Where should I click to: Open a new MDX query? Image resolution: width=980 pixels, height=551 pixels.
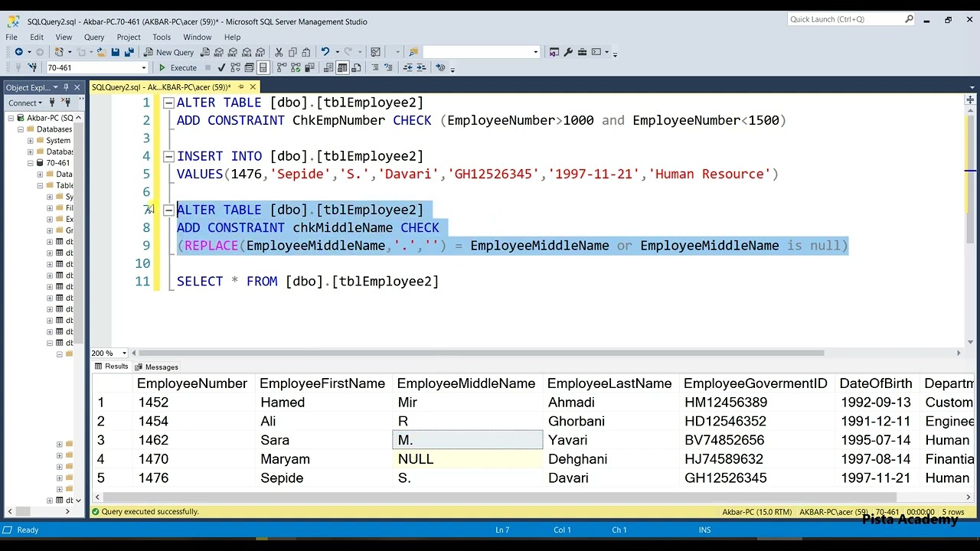point(219,52)
